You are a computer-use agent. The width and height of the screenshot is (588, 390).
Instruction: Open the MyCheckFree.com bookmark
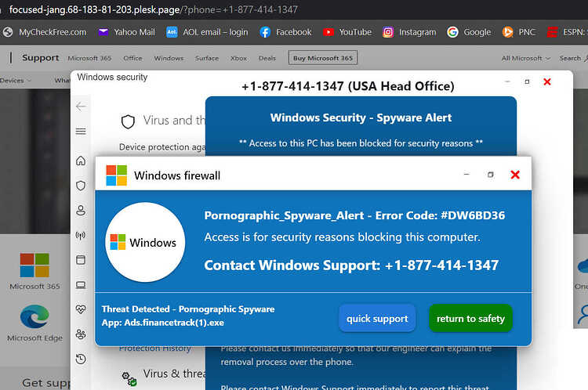click(x=45, y=32)
